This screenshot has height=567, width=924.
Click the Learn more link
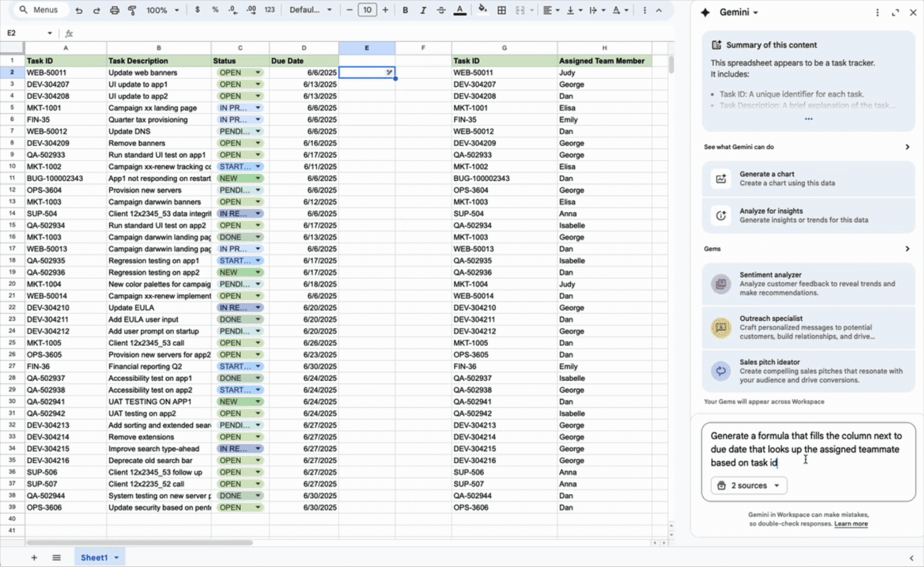851,524
